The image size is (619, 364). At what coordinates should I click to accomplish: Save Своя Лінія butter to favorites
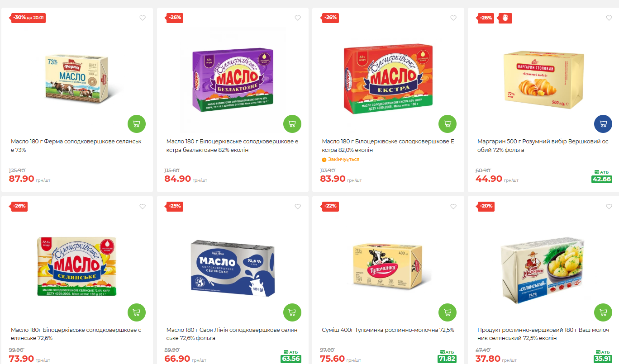click(x=298, y=207)
